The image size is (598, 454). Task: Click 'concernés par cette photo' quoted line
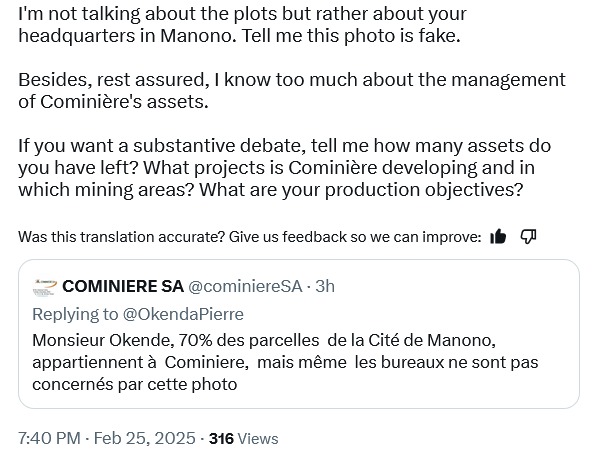click(x=135, y=384)
